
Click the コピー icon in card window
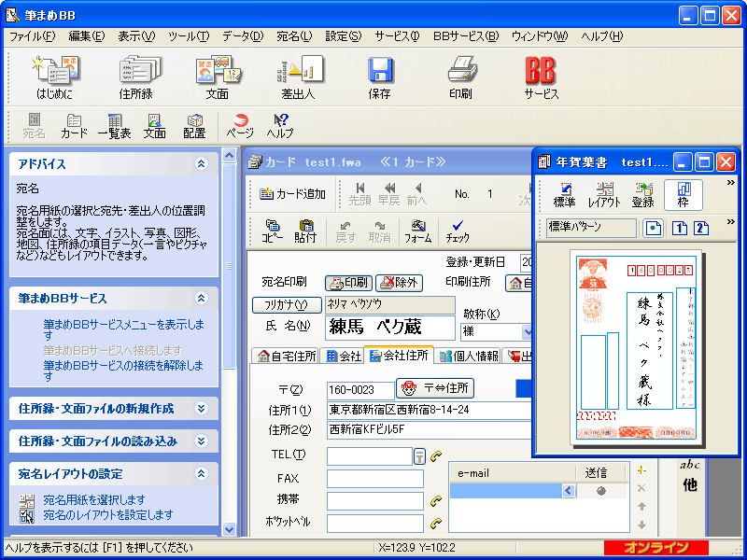(x=272, y=231)
